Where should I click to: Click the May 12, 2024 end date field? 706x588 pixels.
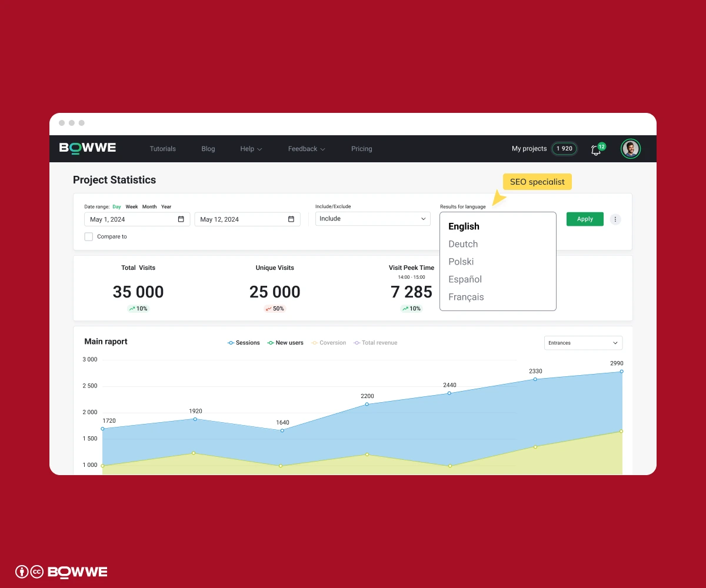tap(247, 219)
